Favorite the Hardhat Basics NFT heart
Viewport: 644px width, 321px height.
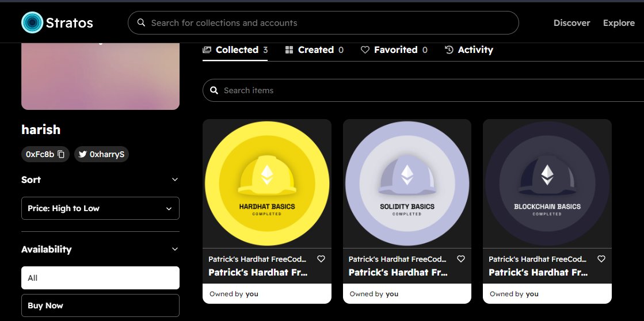click(321, 259)
